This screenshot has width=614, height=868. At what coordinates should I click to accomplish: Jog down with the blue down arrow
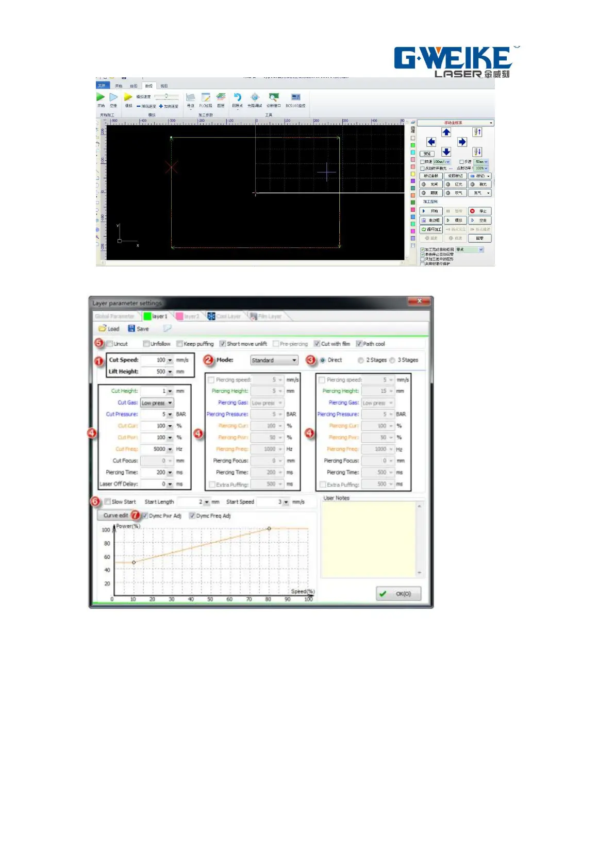click(x=446, y=152)
